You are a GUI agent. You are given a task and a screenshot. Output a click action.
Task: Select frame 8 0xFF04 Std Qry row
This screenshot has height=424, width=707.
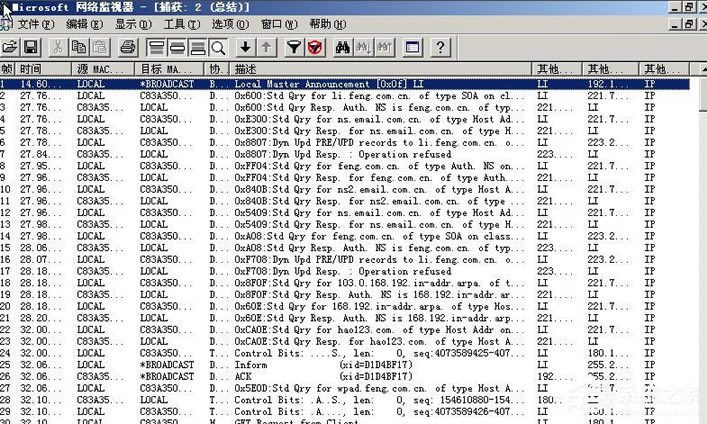pyautogui.click(x=344, y=166)
